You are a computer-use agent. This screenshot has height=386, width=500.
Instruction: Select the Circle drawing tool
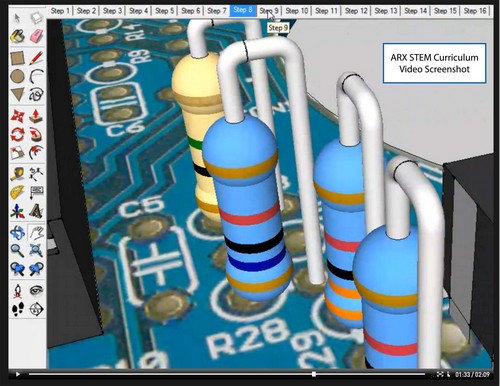[17, 76]
